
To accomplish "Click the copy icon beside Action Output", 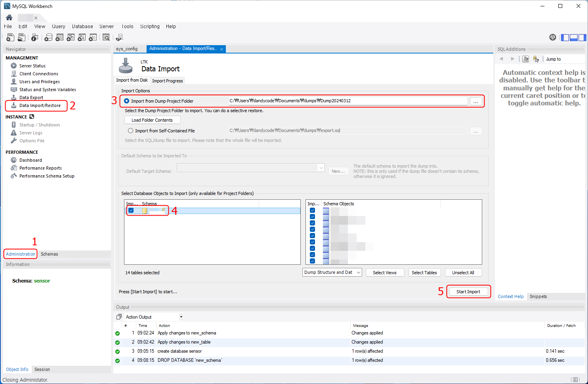I will pos(119,317).
